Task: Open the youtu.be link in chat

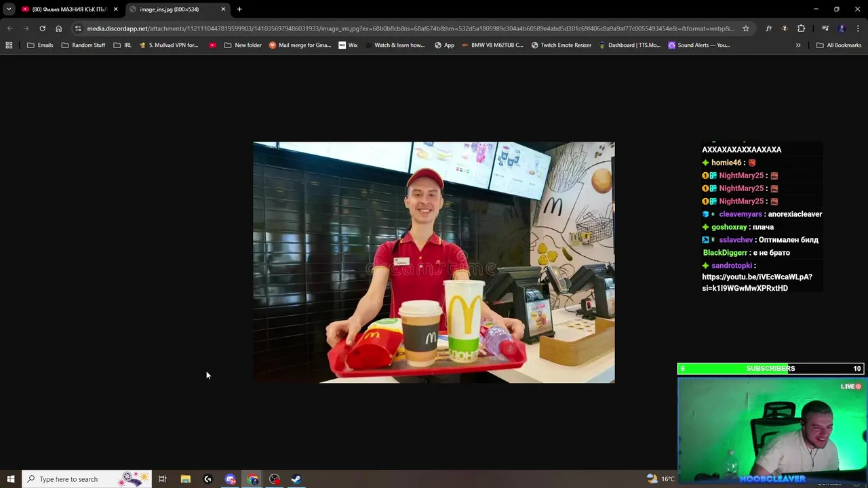Action: (x=757, y=283)
